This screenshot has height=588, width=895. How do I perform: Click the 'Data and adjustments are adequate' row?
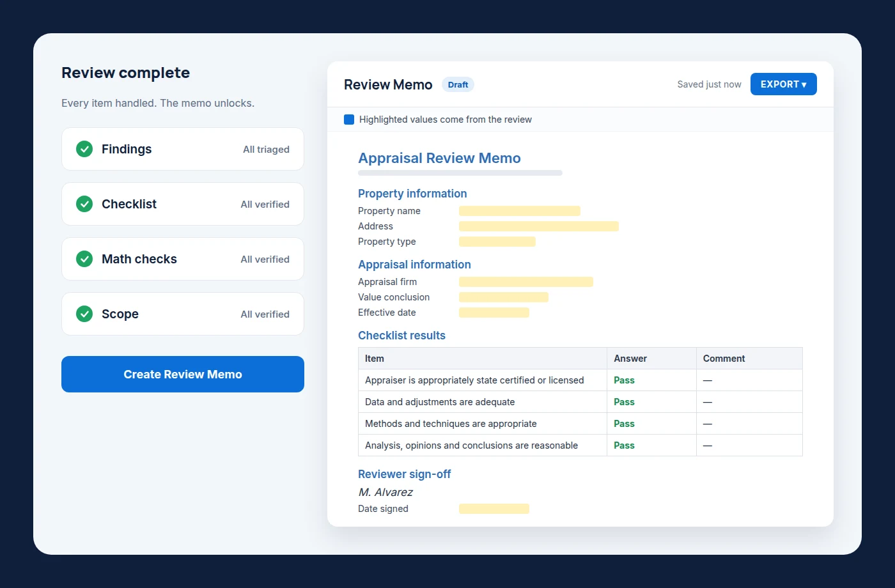580,402
